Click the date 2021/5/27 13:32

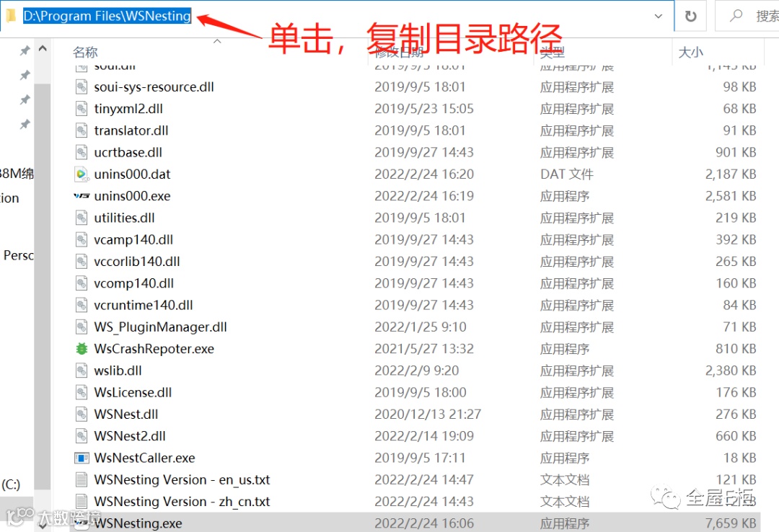[424, 349]
